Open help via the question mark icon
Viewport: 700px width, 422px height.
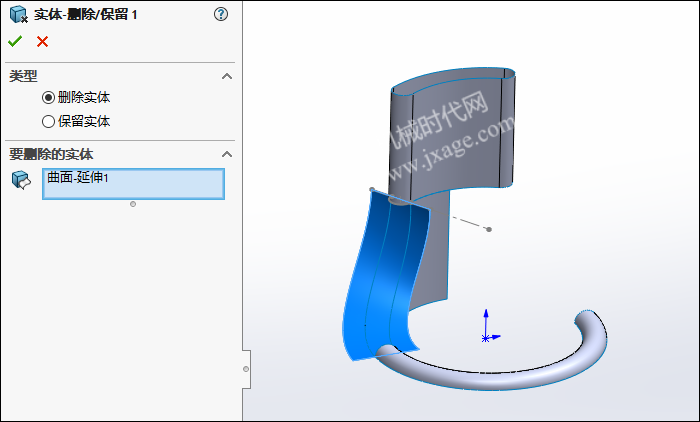tap(221, 14)
